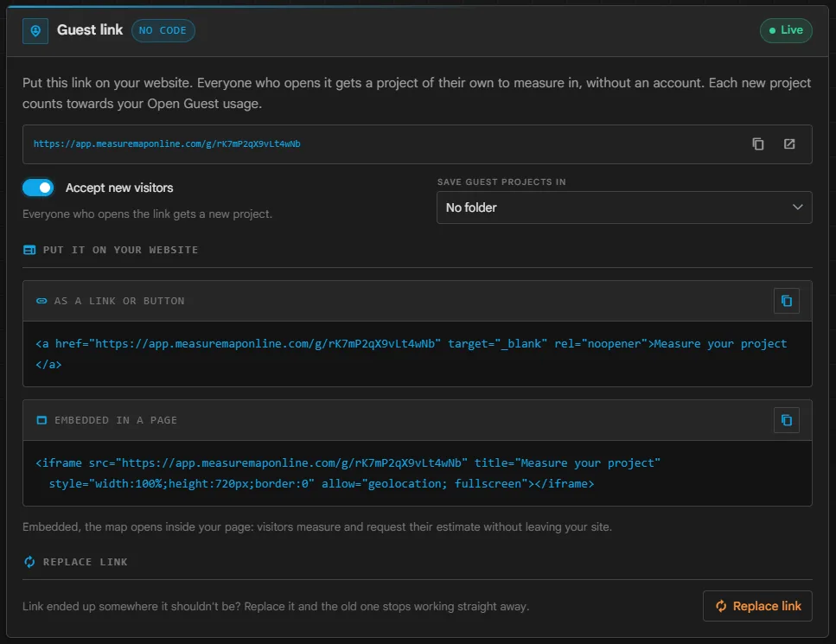Click the PUT IT ON YOUR WEBSITE heading

[120, 250]
